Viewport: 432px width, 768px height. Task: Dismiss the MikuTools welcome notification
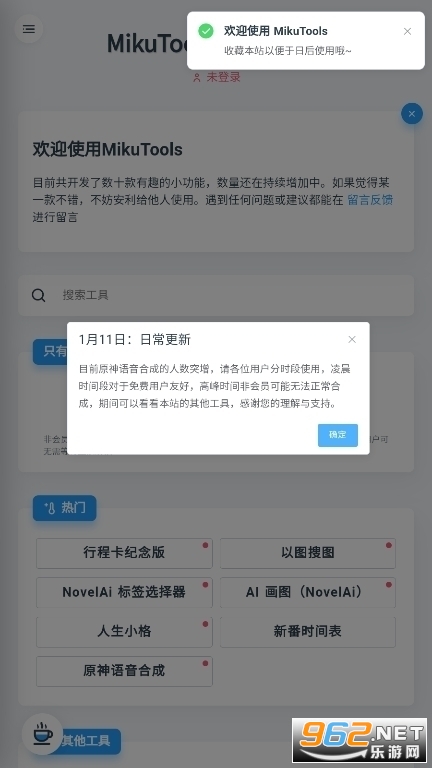click(x=407, y=31)
